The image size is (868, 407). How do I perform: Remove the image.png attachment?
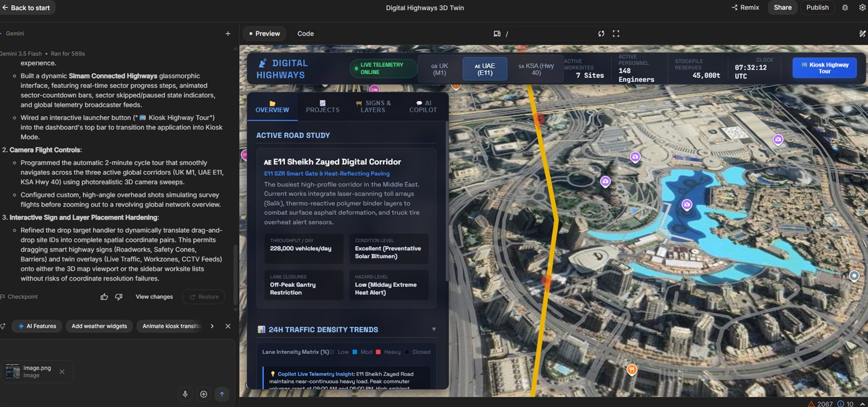coord(62,372)
